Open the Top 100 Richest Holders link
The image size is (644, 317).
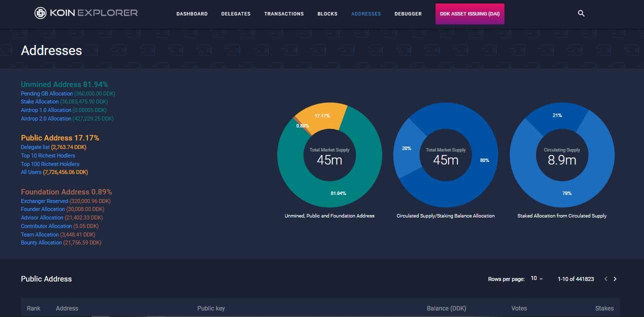pos(50,164)
